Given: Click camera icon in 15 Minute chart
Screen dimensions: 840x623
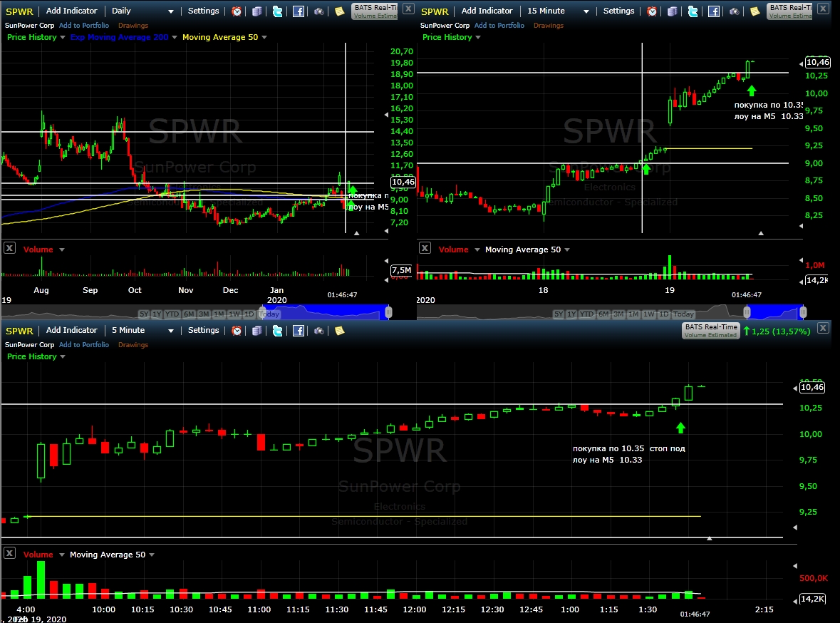Looking at the screenshot, I should point(734,11).
